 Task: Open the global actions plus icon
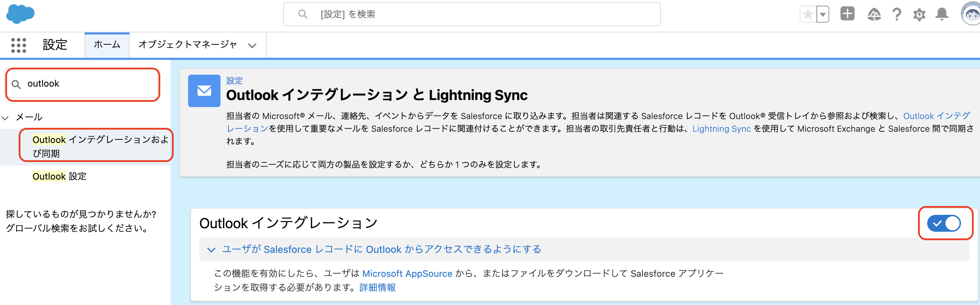click(x=847, y=14)
